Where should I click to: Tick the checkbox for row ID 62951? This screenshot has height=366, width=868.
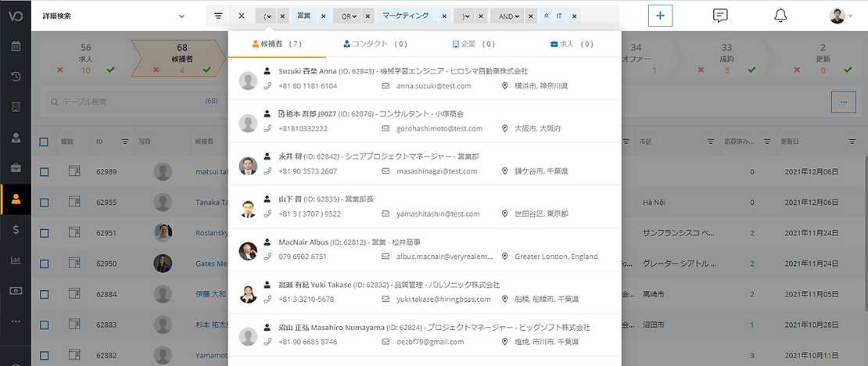pos(45,233)
